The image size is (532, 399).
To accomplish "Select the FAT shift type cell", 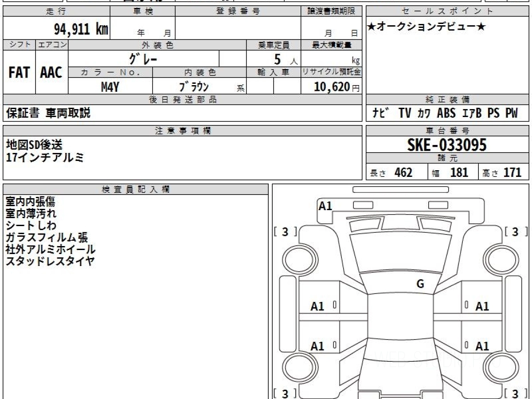I will pos(19,73).
